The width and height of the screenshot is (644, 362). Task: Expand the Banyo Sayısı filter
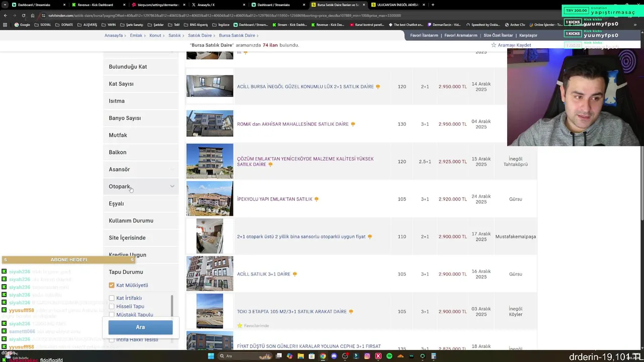(x=141, y=118)
